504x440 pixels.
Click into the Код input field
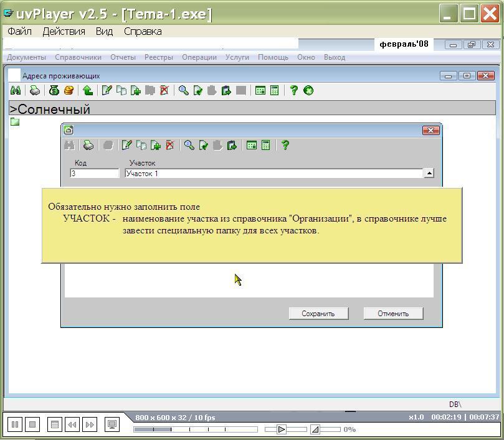point(95,174)
